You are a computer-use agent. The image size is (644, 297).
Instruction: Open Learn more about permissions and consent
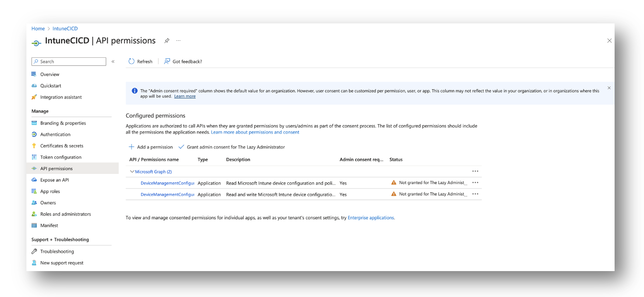255,133
